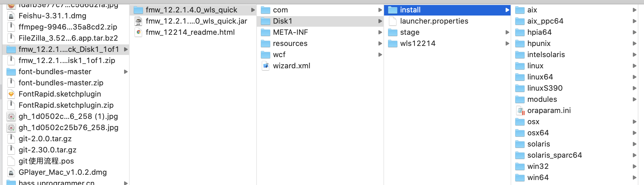
Task: Select the Disk1 folder in the column
Action: point(282,21)
